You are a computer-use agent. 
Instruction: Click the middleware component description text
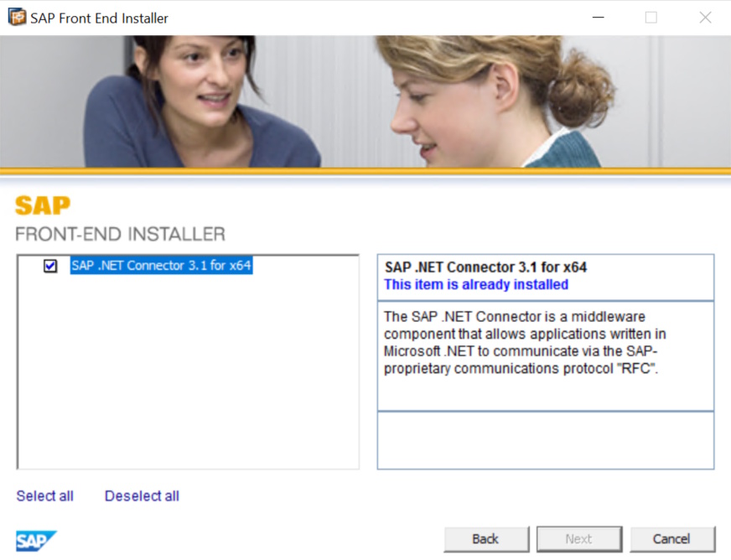pos(525,343)
